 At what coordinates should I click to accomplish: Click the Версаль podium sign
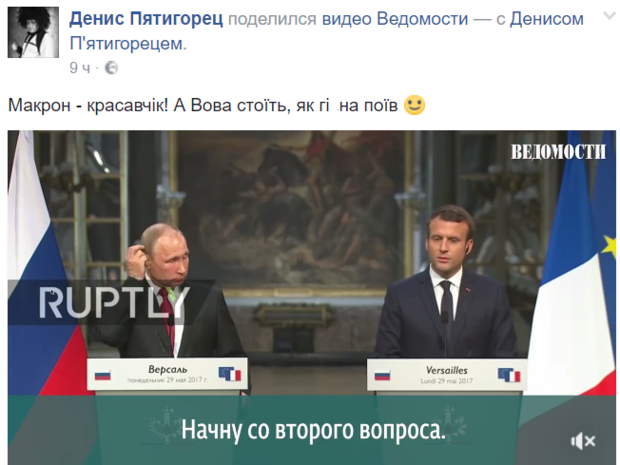(x=167, y=374)
